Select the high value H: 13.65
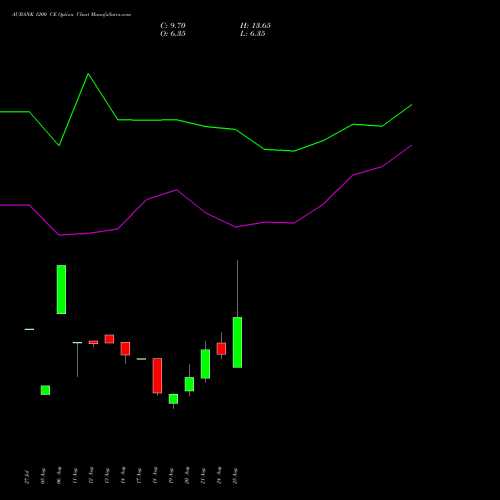Viewport: 500px width, 500px height. 255,26
